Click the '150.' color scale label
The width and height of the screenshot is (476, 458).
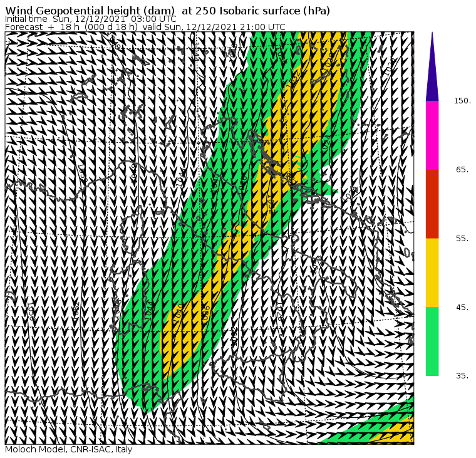tap(462, 101)
